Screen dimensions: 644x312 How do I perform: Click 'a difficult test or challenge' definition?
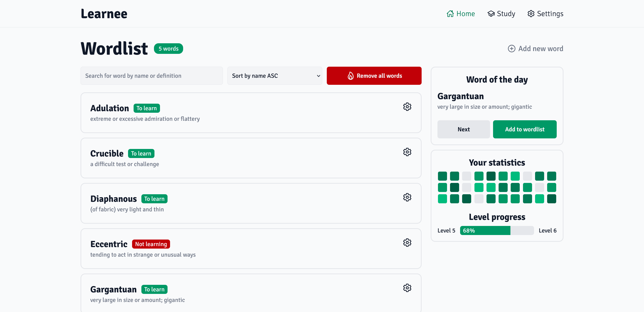[x=125, y=164]
